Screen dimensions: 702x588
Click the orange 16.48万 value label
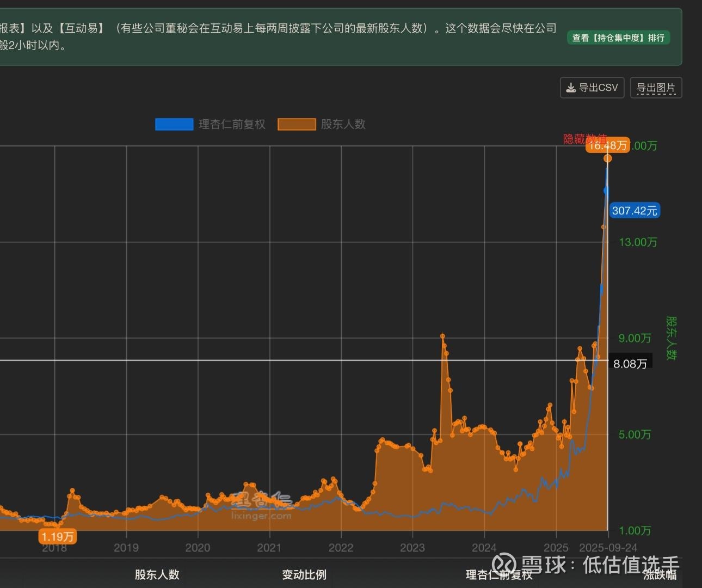[608, 145]
